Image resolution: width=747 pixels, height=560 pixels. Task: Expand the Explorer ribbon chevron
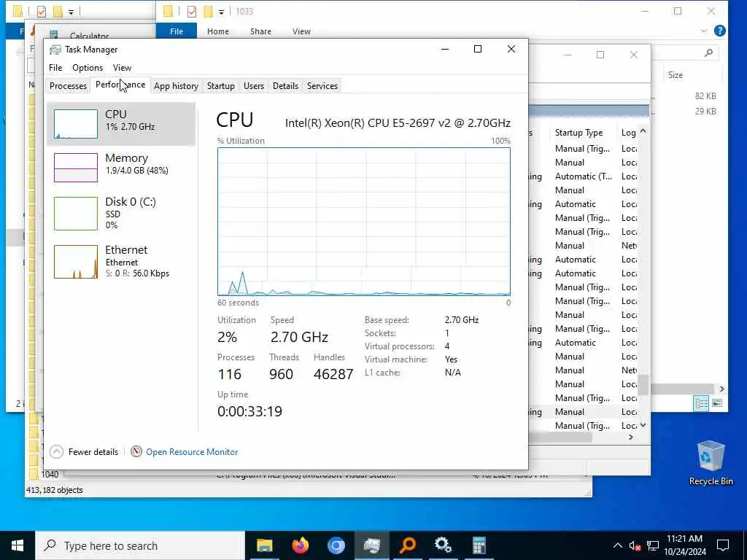pyautogui.click(x=704, y=31)
